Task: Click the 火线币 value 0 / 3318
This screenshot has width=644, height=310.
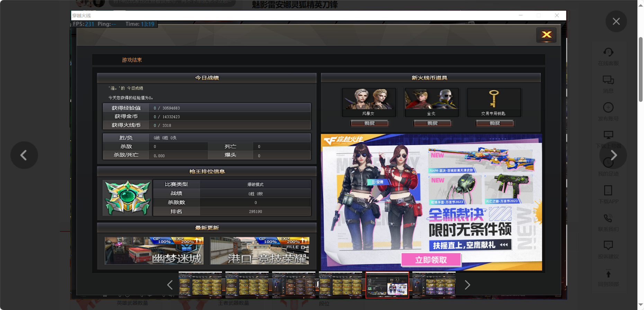Action: 162,125
